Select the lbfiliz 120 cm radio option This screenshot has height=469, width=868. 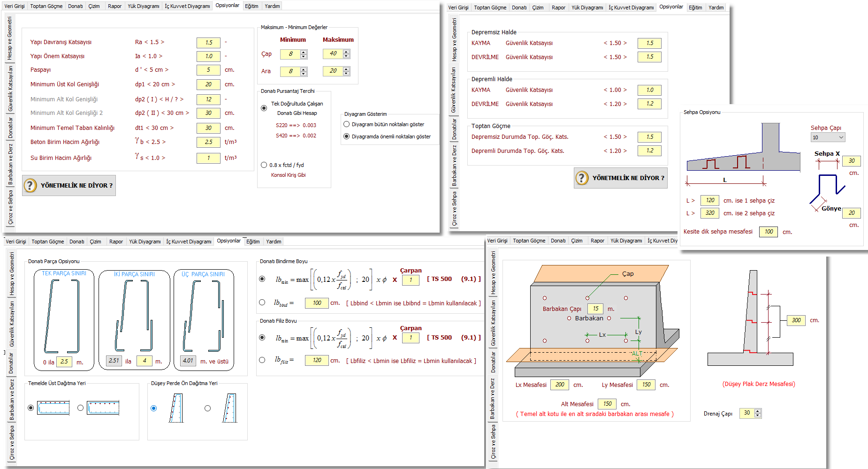(x=262, y=360)
